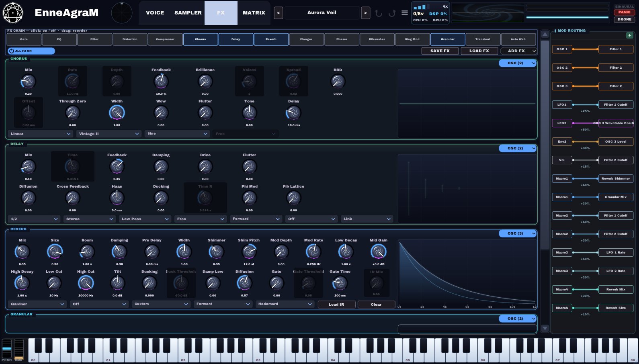
Task: Enable the Flanger slot in FX chain
Action: [306, 39]
